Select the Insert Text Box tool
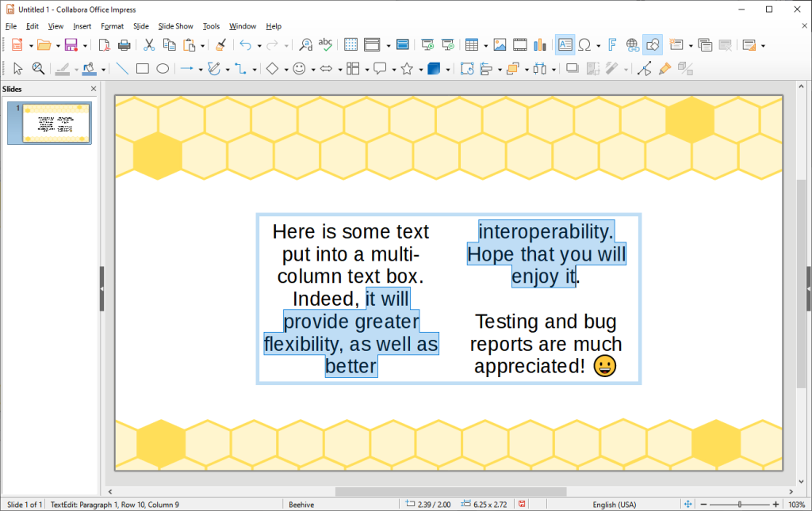Screen dimensions: 812x511 [x=565, y=44]
